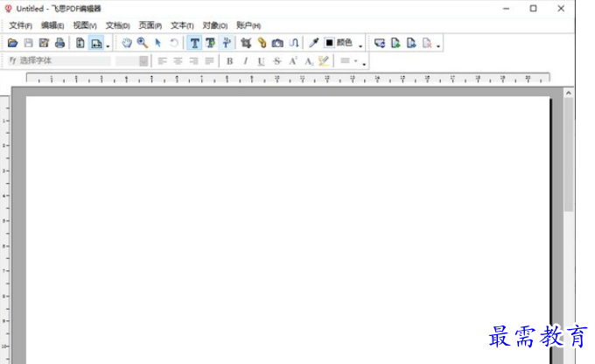Click the scrollbar up arrow
This screenshot has width=595, height=364.
coord(568,93)
